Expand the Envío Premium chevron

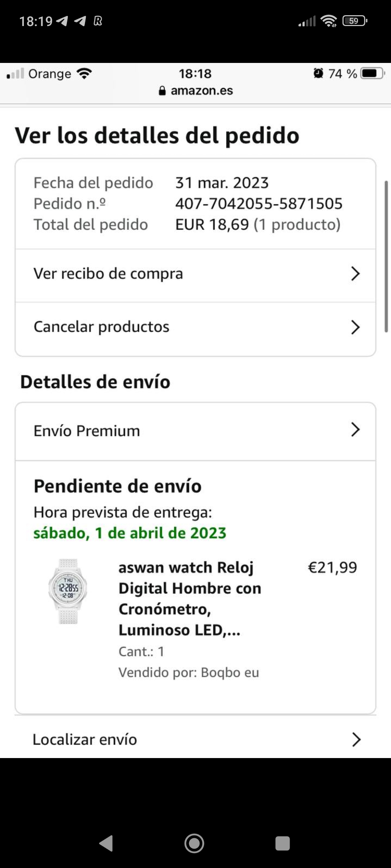pyautogui.click(x=355, y=430)
